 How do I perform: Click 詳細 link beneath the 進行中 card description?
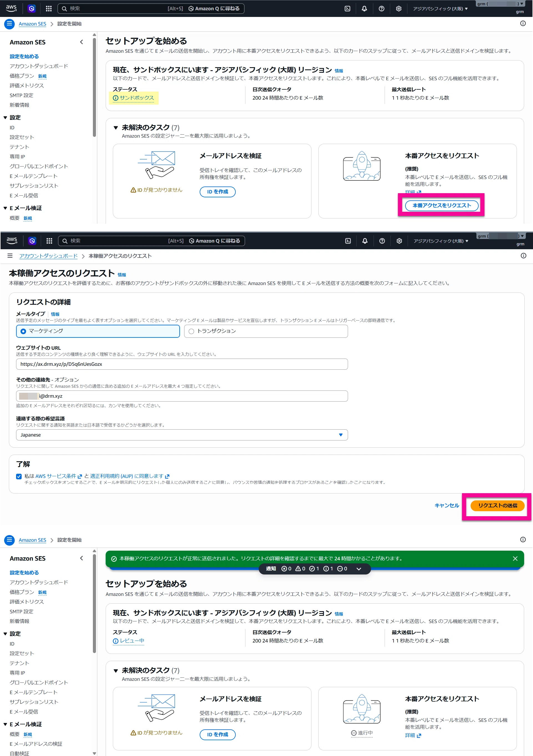[413, 735]
